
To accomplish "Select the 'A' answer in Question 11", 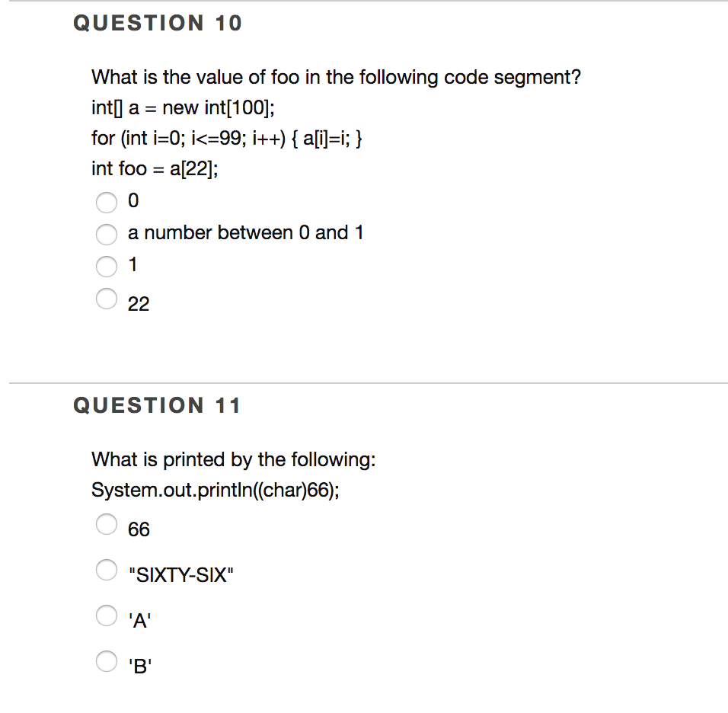I will pos(107,615).
